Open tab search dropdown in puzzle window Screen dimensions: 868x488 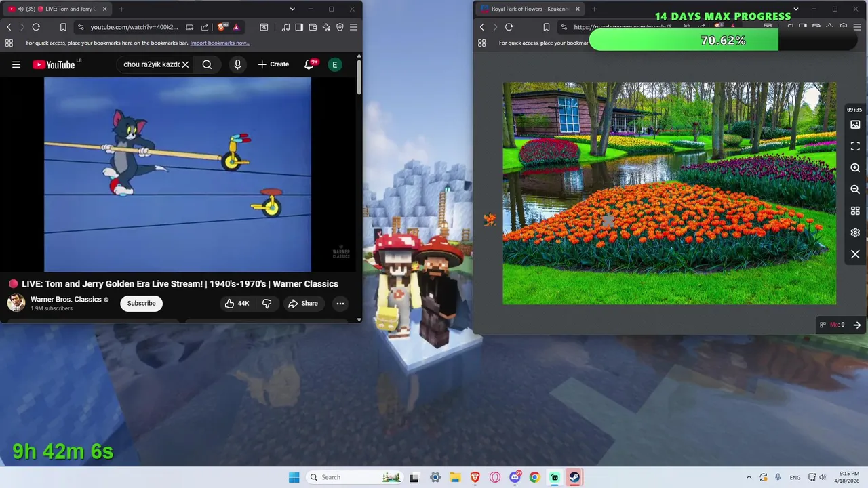[x=795, y=9]
